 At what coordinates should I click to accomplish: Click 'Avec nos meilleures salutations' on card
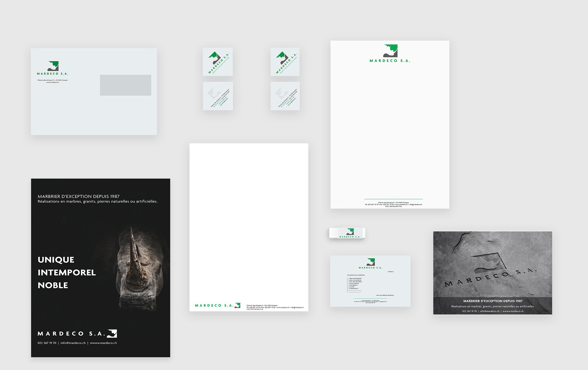coord(385,295)
